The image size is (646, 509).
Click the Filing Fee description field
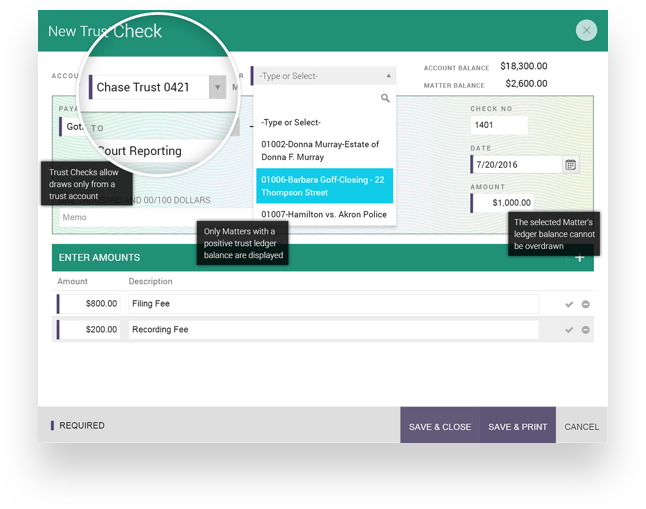coord(333,304)
